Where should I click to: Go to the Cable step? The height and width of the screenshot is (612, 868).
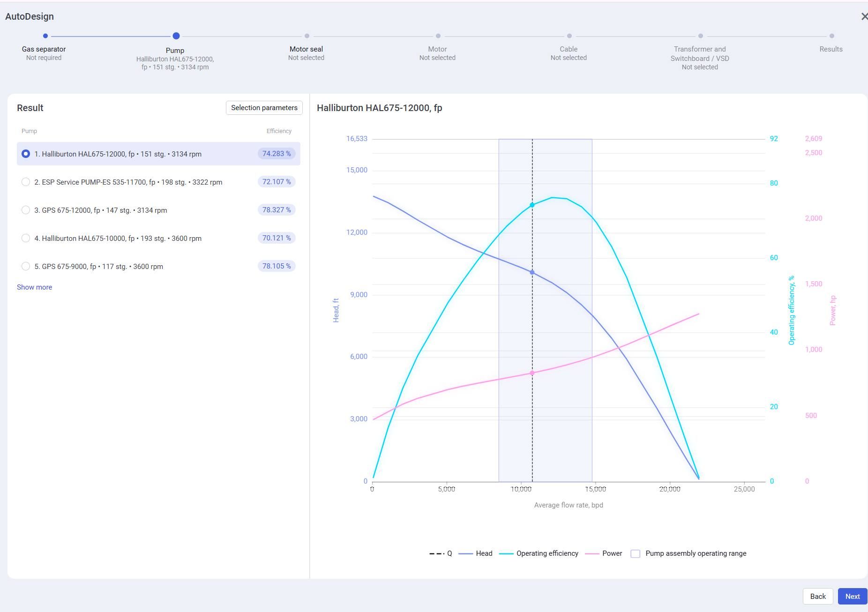point(569,49)
